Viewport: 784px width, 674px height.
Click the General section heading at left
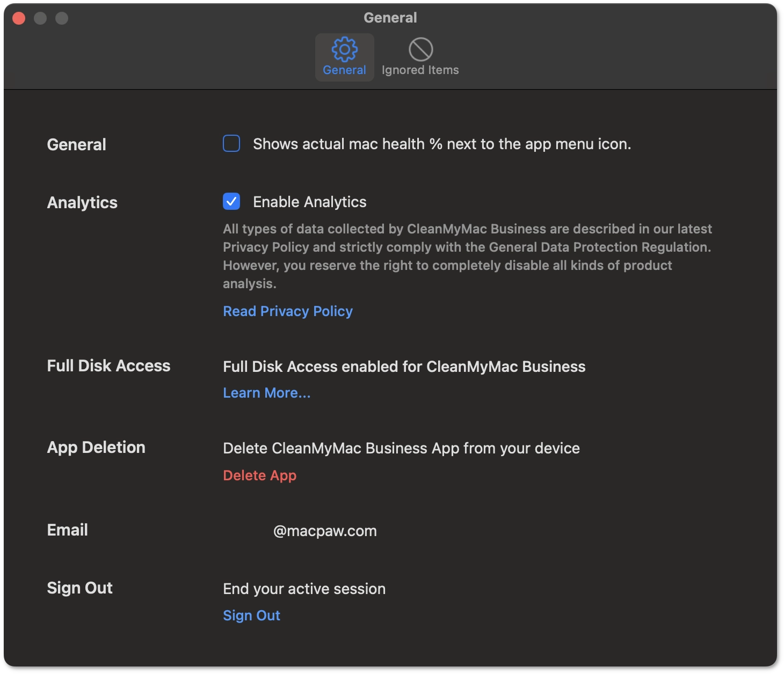[x=76, y=144]
